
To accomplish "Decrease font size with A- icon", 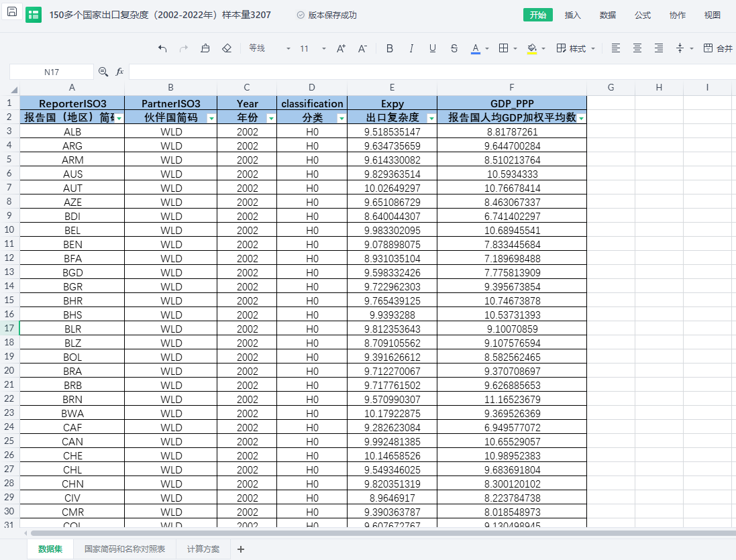I will pos(362,48).
